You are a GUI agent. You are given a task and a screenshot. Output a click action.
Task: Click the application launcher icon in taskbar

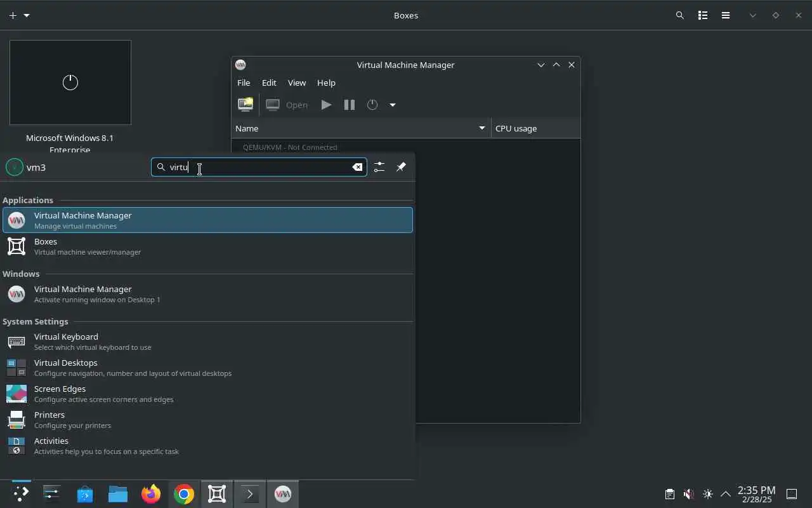[21, 494]
